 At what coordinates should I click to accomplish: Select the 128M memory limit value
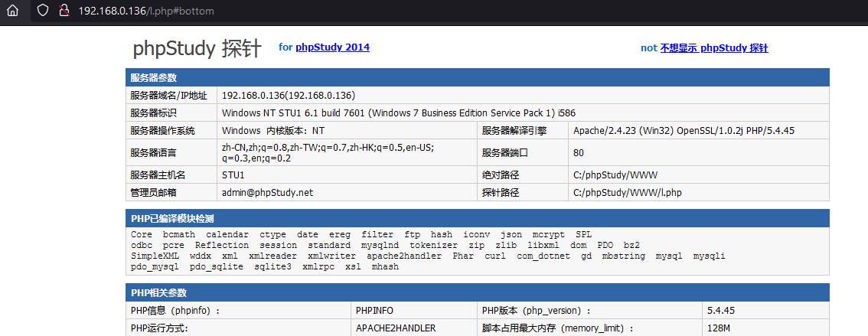click(718, 328)
